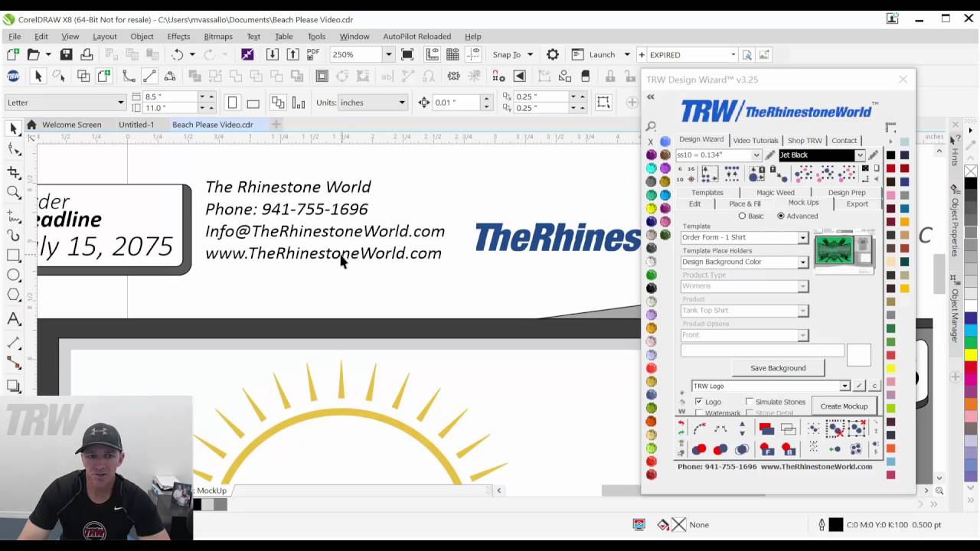Enable the Watermark checkbox
The height and width of the screenshot is (551, 980).
[x=698, y=413]
